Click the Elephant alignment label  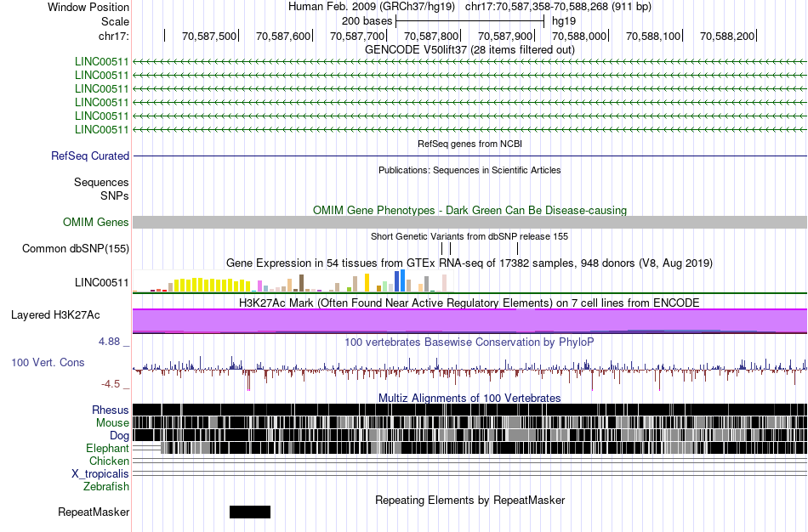[x=107, y=449]
